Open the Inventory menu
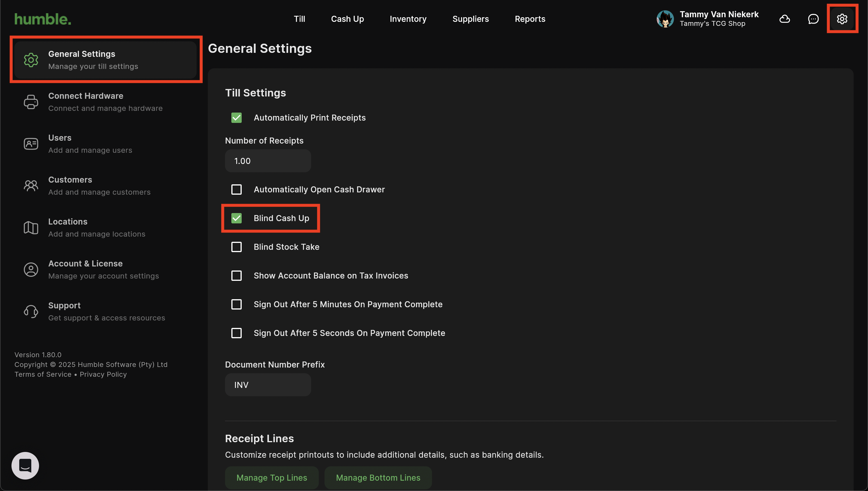This screenshot has width=868, height=491. 408,19
